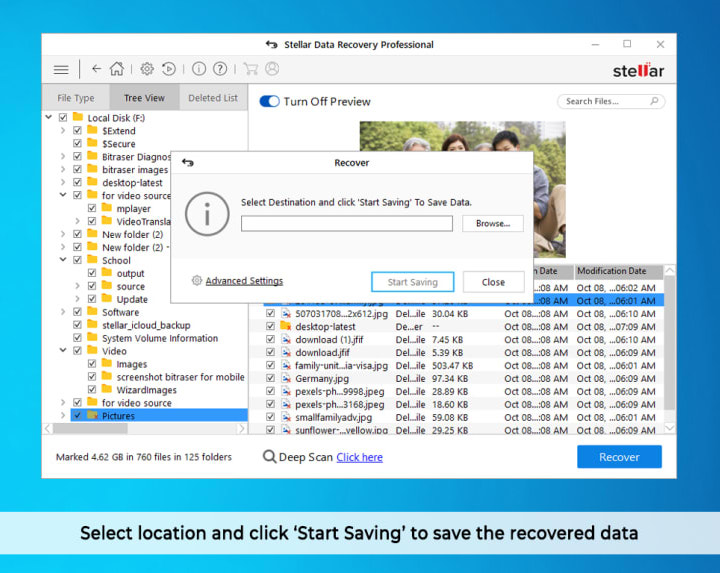Image resolution: width=720 pixels, height=573 pixels.
Task: Collapse the Local Disk (F:) node
Action: [x=49, y=118]
